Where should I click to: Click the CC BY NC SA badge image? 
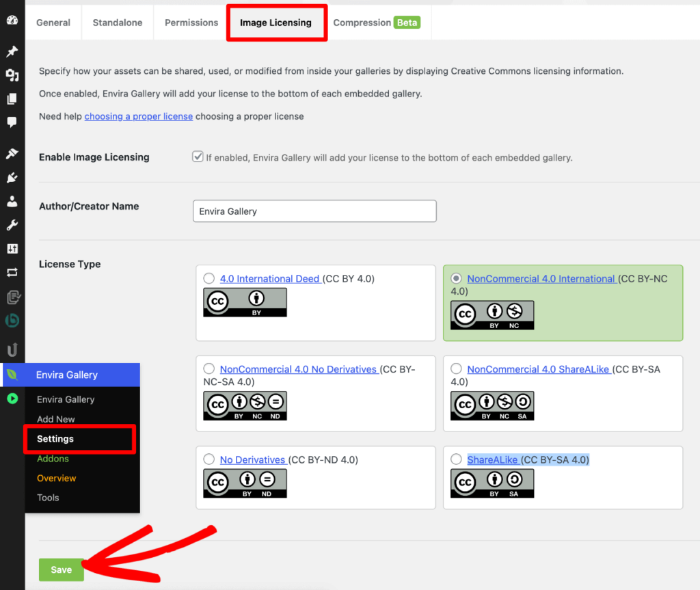point(492,406)
